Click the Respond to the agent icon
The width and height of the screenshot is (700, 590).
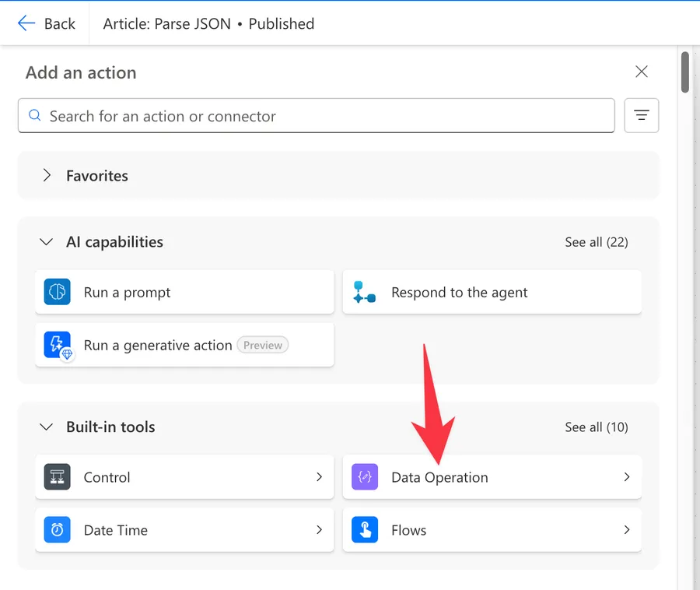pyautogui.click(x=364, y=293)
